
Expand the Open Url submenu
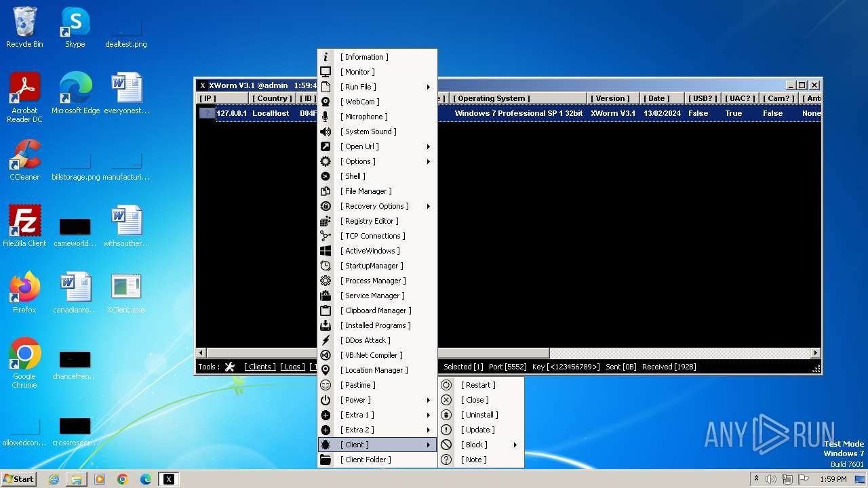point(429,146)
